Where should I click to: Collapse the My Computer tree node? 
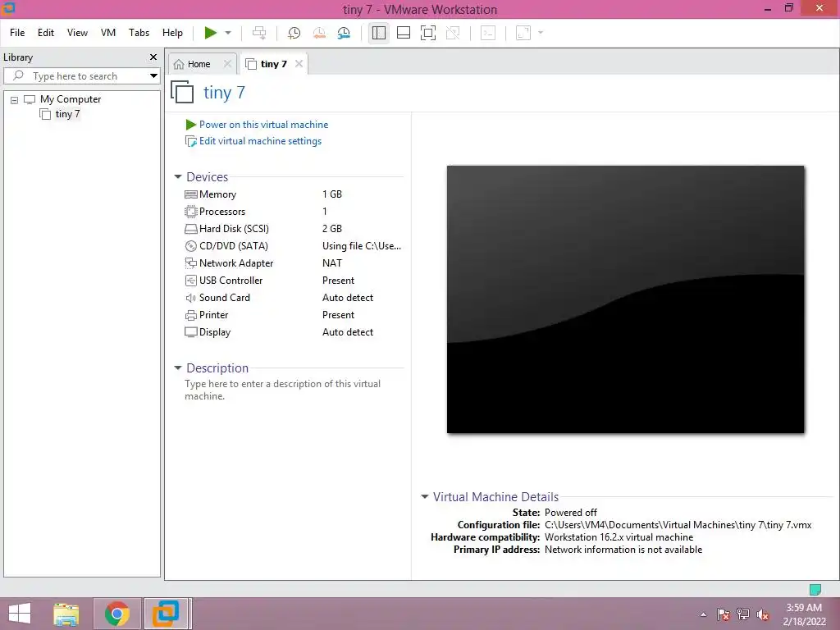15,99
